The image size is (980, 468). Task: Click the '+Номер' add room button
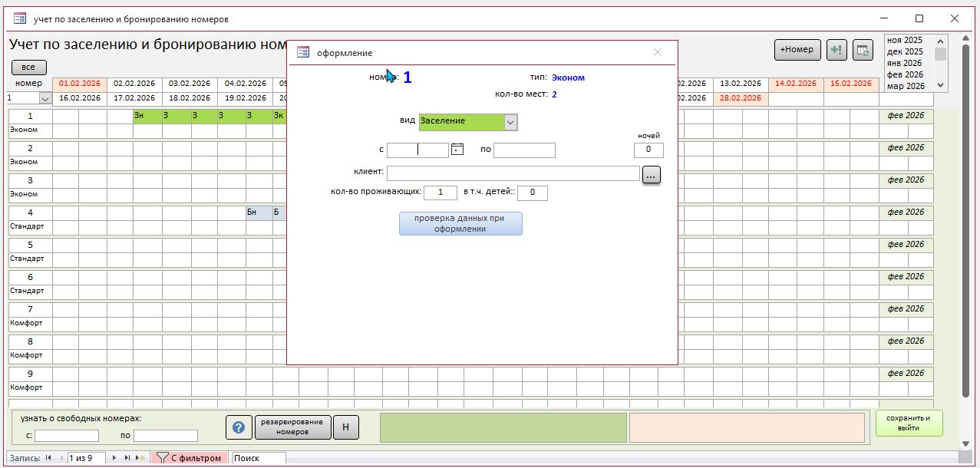click(797, 50)
